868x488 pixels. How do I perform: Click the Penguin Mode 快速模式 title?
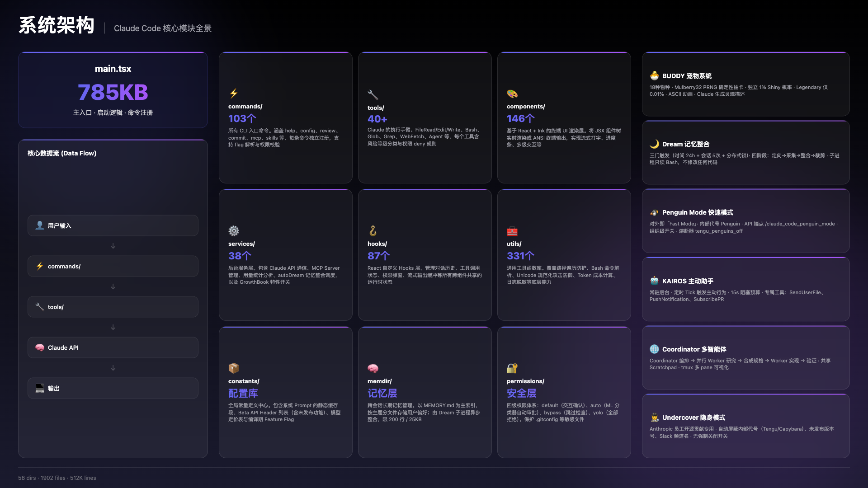click(x=698, y=212)
